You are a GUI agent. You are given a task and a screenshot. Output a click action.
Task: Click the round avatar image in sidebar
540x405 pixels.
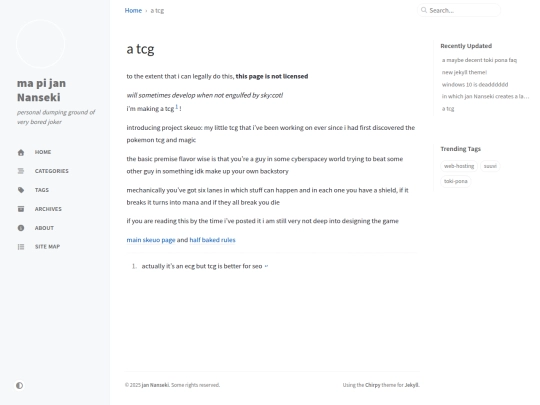pos(40,44)
